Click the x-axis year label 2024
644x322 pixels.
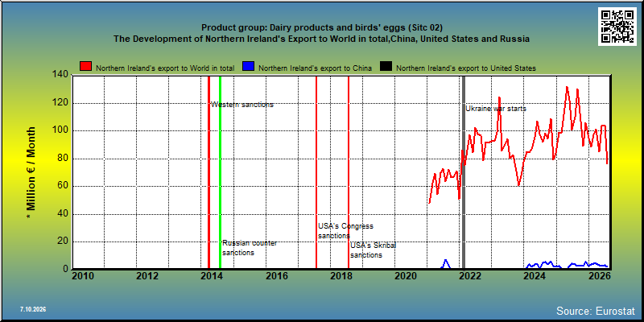pyautogui.click(x=535, y=275)
